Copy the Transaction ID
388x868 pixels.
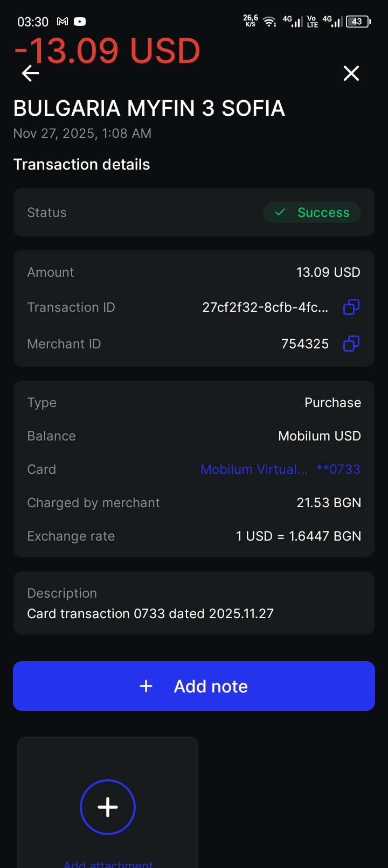(x=351, y=307)
